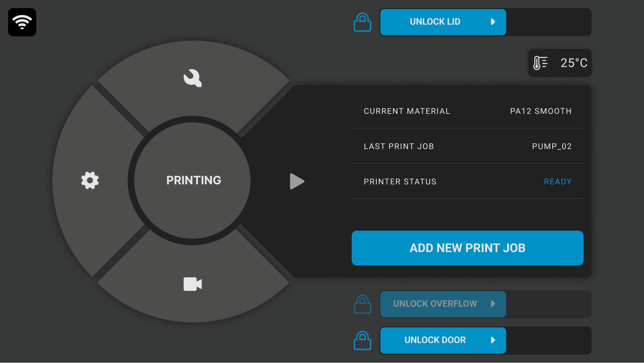Viewport: 644px width, 363px height.
Task: Select the central PRINTING menu button
Action: point(193,180)
